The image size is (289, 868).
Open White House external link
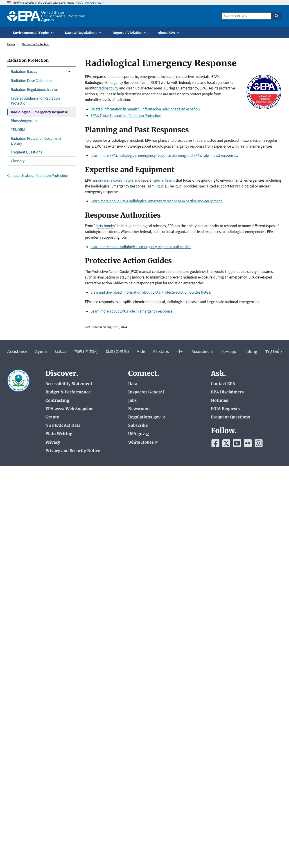point(143,442)
